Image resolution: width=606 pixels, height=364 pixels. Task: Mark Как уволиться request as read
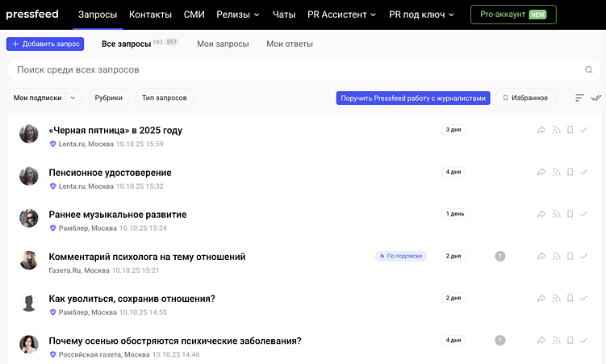click(x=583, y=299)
